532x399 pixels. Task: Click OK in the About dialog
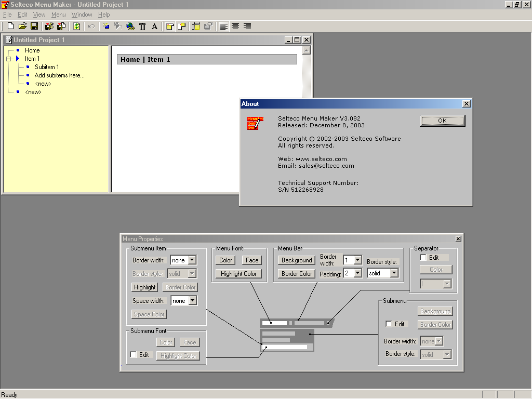pos(442,121)
